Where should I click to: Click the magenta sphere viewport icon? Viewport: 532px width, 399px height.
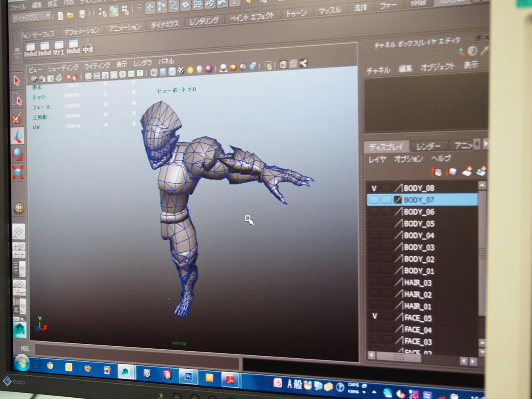[x=209, y=69]
